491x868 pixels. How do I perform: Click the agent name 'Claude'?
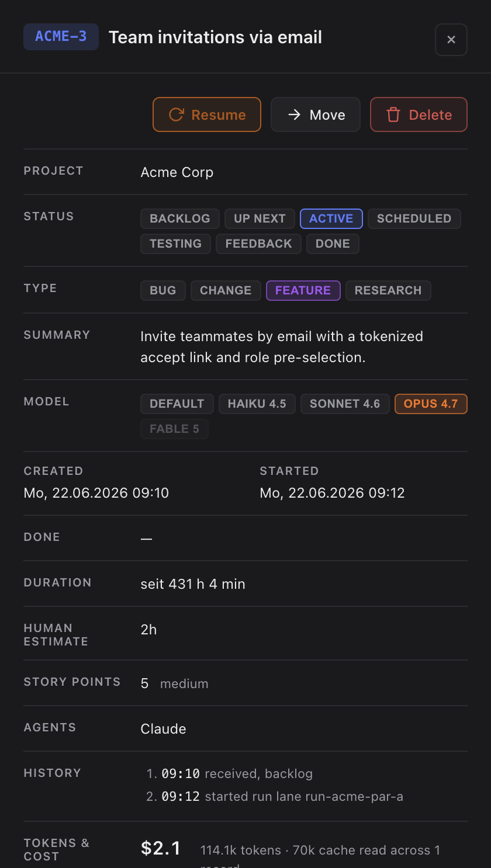tap(164, 729)
